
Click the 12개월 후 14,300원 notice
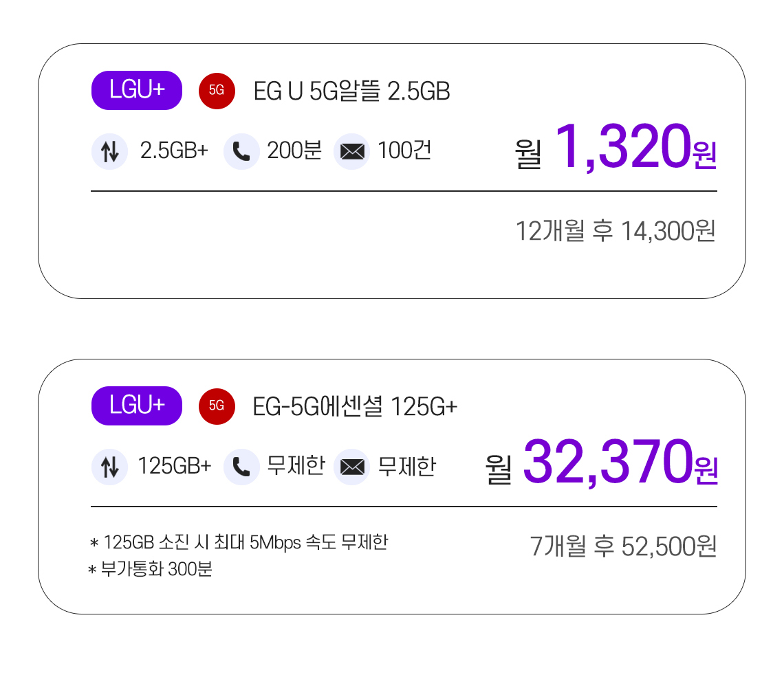pos(616,231)
